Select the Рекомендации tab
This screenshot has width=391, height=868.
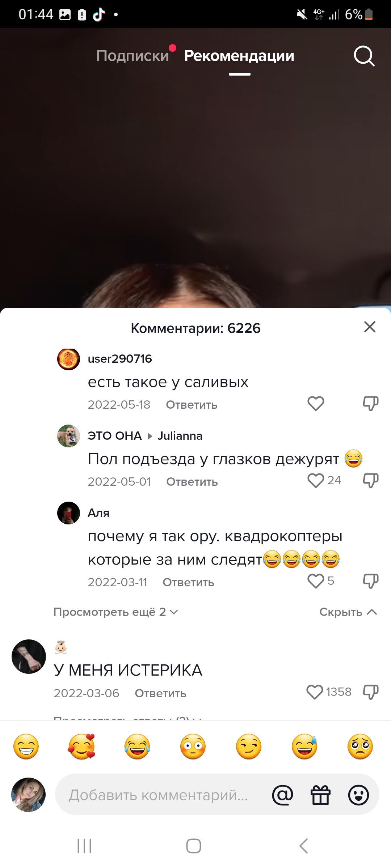[x=239, y=56]
